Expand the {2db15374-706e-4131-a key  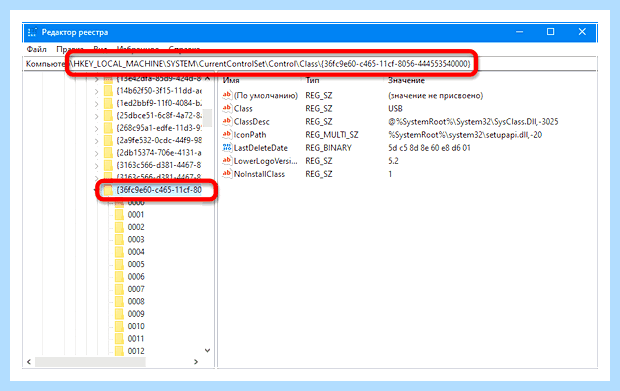tap(96, 153)
